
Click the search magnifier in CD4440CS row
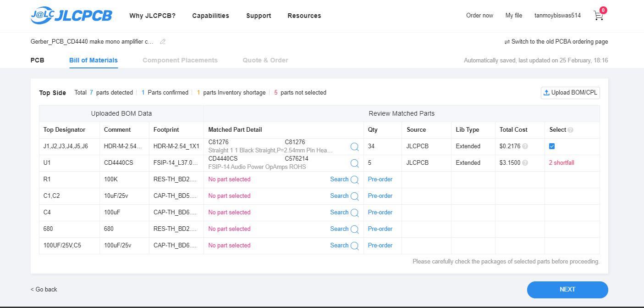[354, 163]
